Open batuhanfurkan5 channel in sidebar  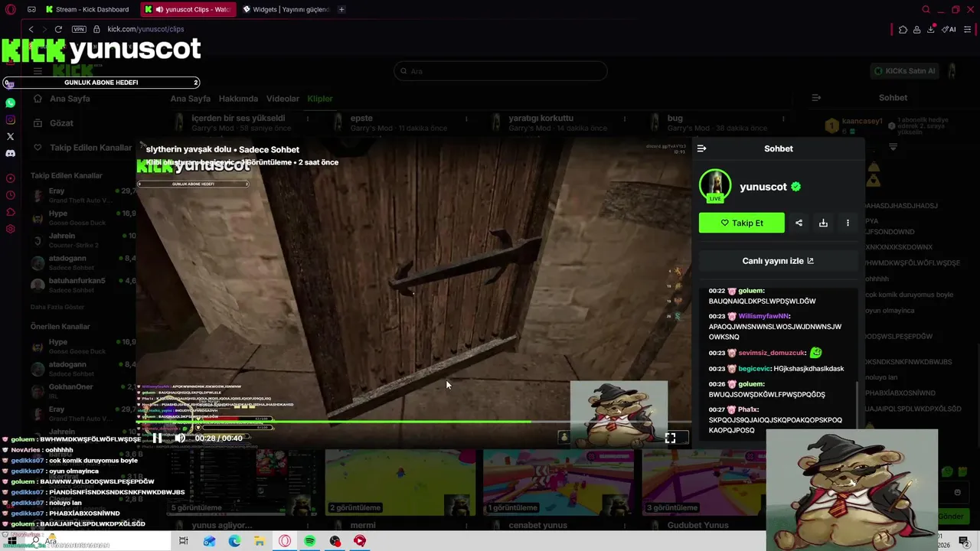pos(83,285)
